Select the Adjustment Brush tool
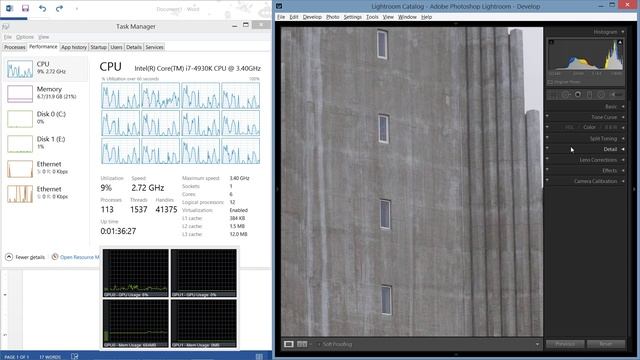Image resolution: width=640 pixels, height=360 pixels. point(616,95)
